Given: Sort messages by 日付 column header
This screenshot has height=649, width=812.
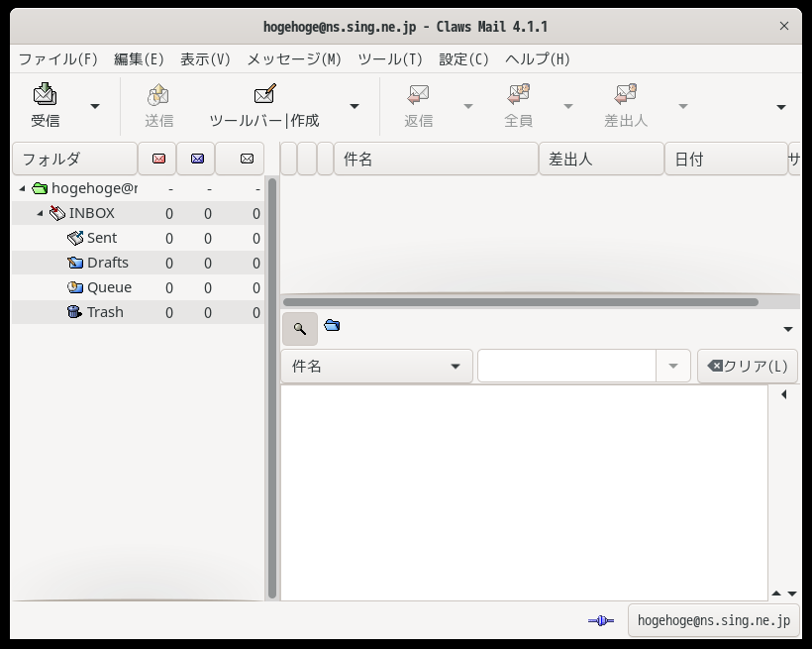Looking at the screenshot, I should pos(726,160).
